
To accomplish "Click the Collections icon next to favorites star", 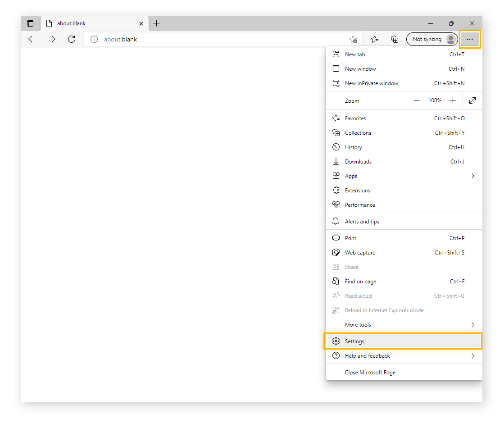I will (x=395, y=39).
